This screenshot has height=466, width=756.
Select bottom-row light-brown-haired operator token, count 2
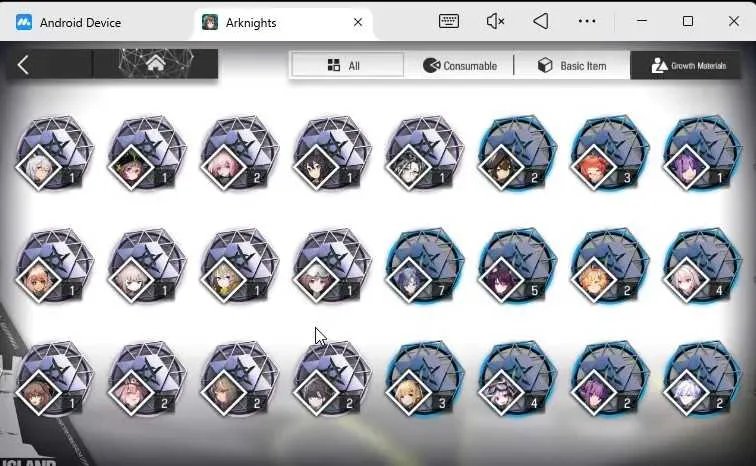(239, 379)
